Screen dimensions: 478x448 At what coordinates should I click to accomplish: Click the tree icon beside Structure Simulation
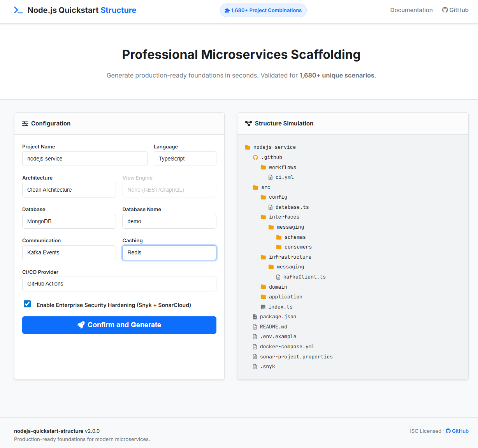248,123
